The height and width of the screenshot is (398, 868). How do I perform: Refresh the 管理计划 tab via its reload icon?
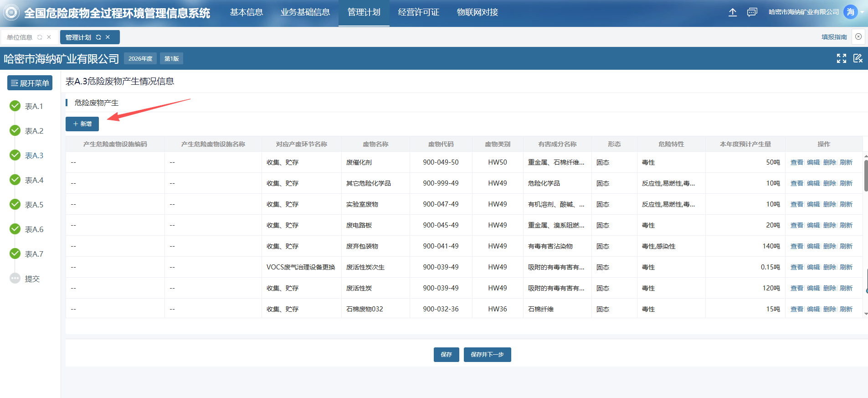click(x=98, y=37)
